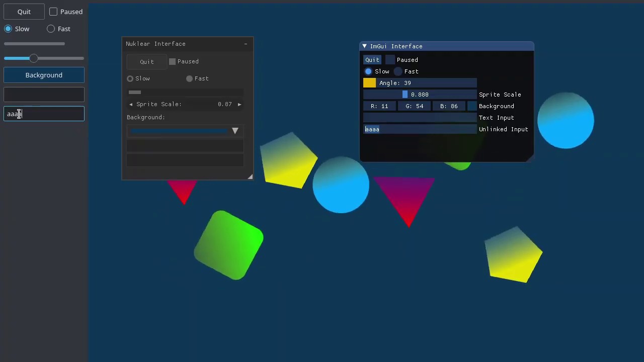The height and width of the screenshot is (362, 644).
Task: Click Quit in the Nuklear Interface
Action: pos(147,61)
